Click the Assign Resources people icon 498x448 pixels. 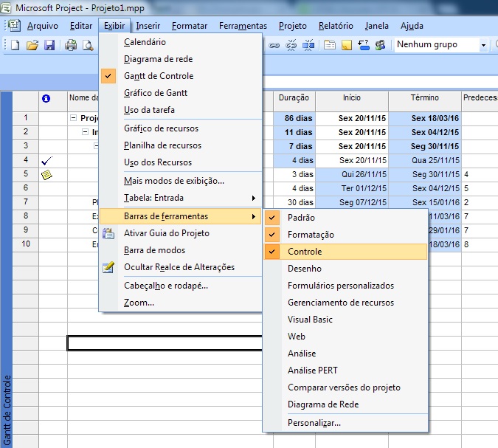(x=380, y=45)
